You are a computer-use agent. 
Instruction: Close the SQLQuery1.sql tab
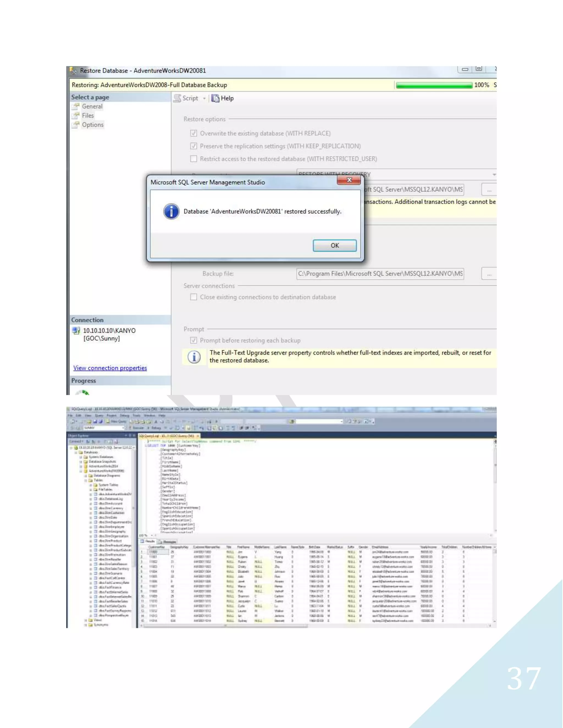198,436
